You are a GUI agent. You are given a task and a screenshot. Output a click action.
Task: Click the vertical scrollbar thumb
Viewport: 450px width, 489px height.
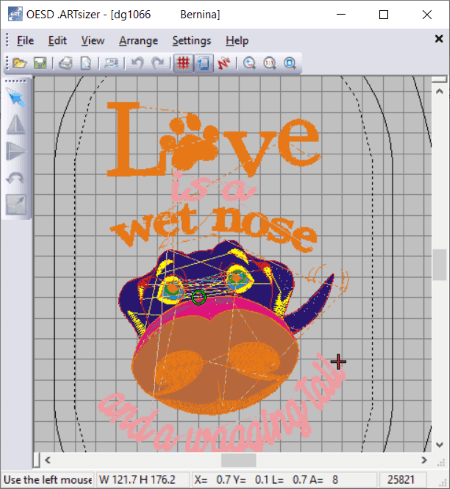439,265
